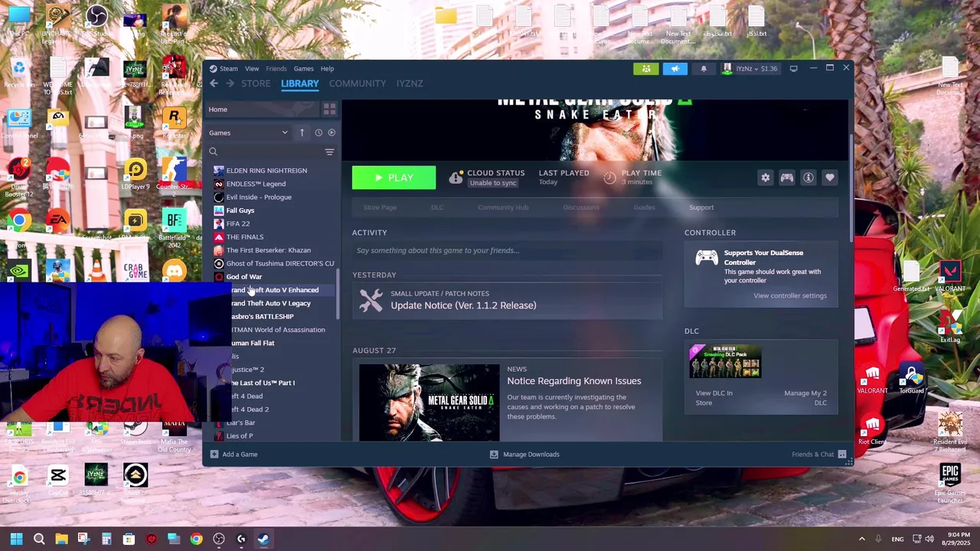Click blue announcements megaphone icon

(675, 69)
